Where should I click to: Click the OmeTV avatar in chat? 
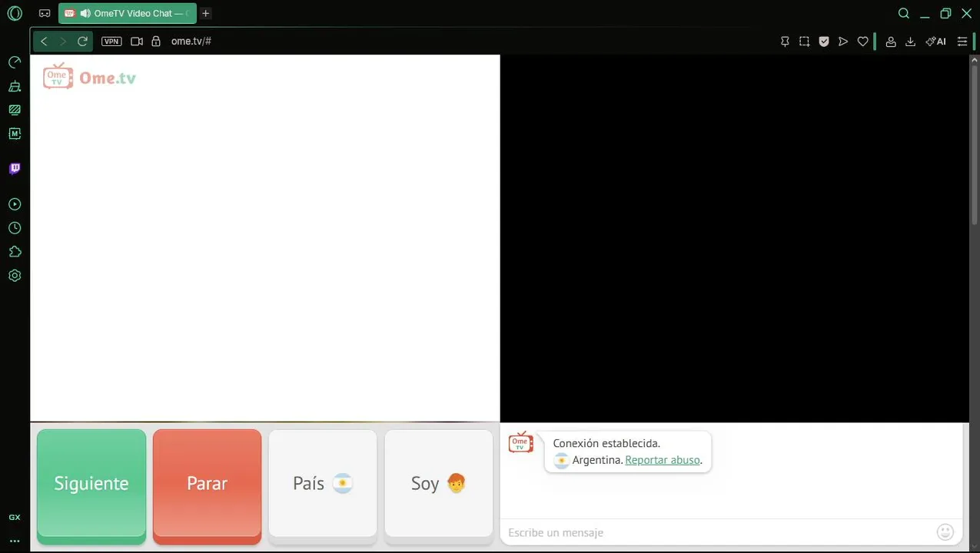tap(520, 442)
